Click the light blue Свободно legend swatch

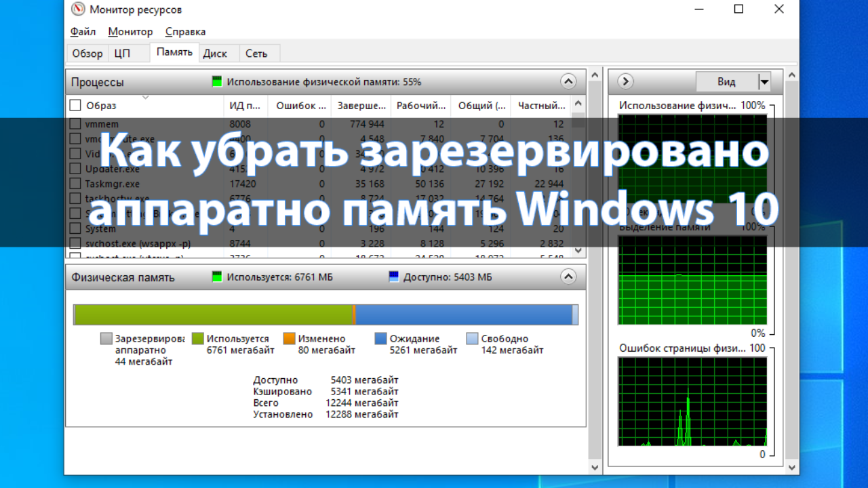[473, 338]
